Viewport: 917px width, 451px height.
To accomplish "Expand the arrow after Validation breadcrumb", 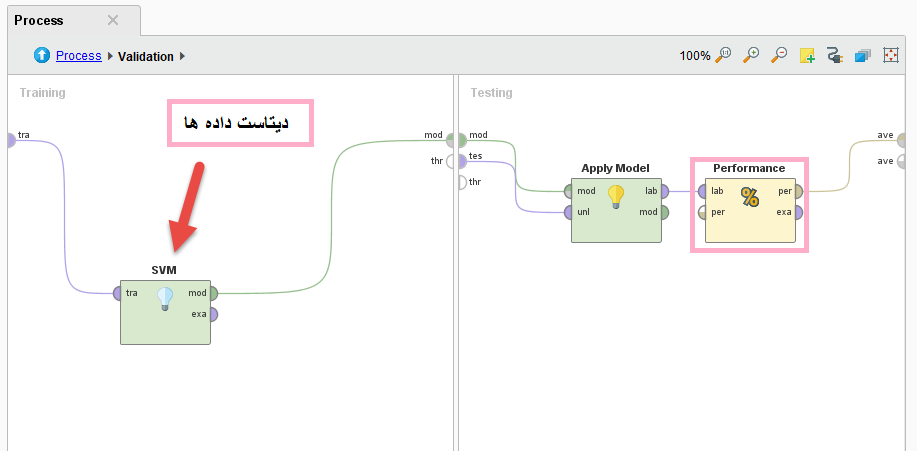I will point(183,56).
